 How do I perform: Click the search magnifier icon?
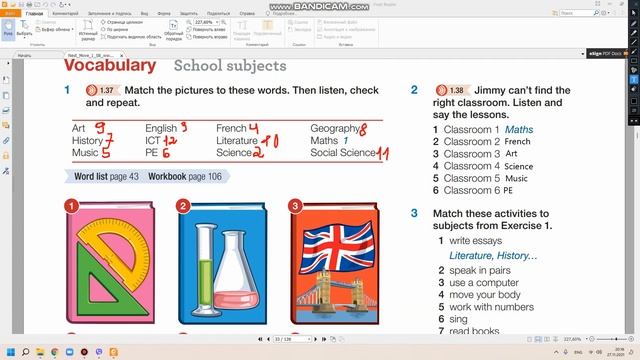pyautogui.click(x=596, y=13)
